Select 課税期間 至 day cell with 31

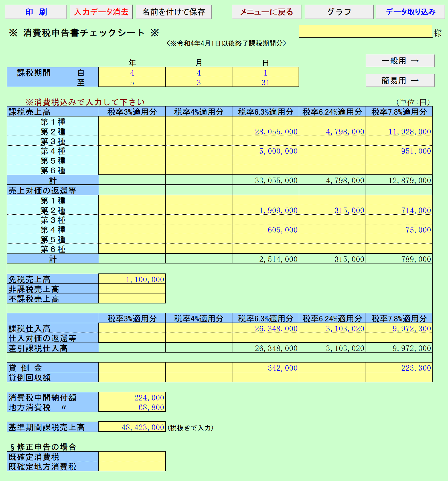265,82
